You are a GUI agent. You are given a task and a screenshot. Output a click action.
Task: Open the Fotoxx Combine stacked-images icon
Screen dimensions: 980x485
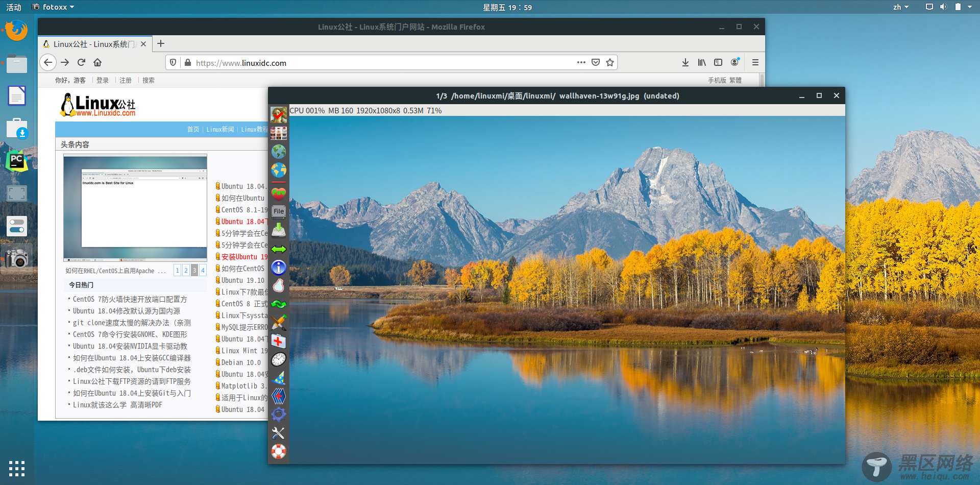pos(279,396)
